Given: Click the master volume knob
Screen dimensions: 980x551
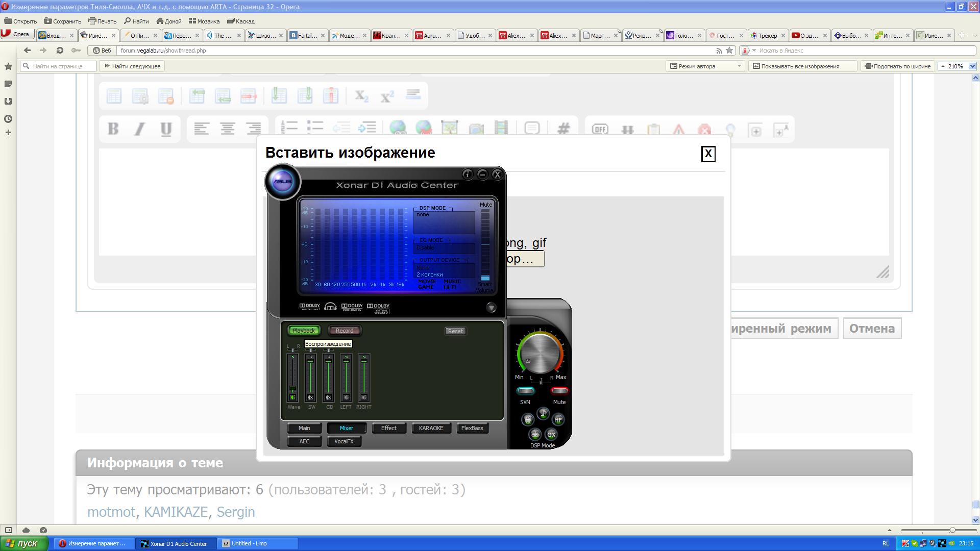Looking at the screenshot, I should (x=540, y=353).
